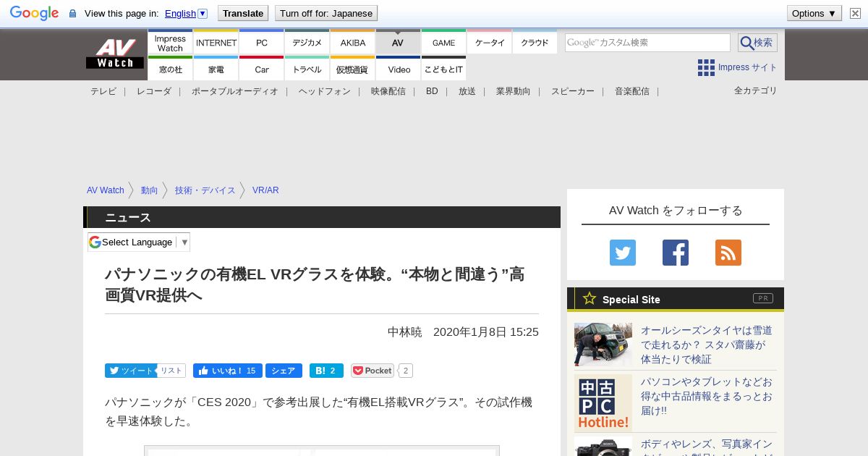The height and width of the screenshot is (456, 868).
Task: Open the snowy car thumbnail
Action: (x=603, y=345)
